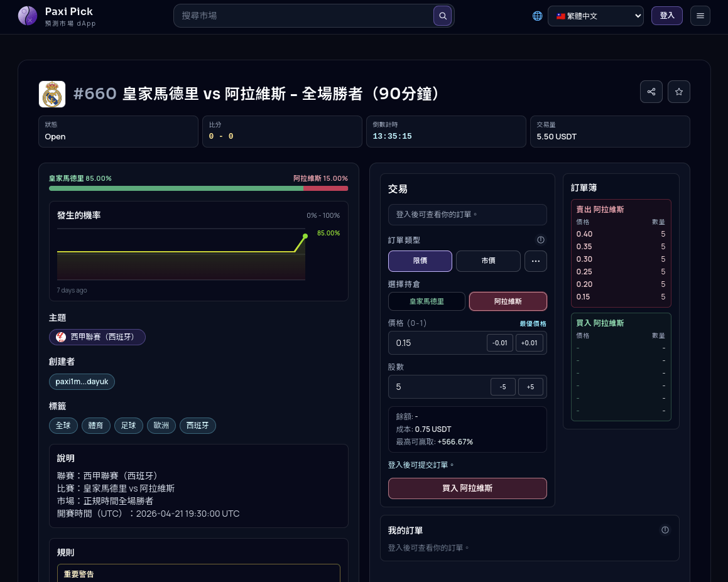Increase price by 0.01
This screenshot has width=728, height=582.
point(530,343)
